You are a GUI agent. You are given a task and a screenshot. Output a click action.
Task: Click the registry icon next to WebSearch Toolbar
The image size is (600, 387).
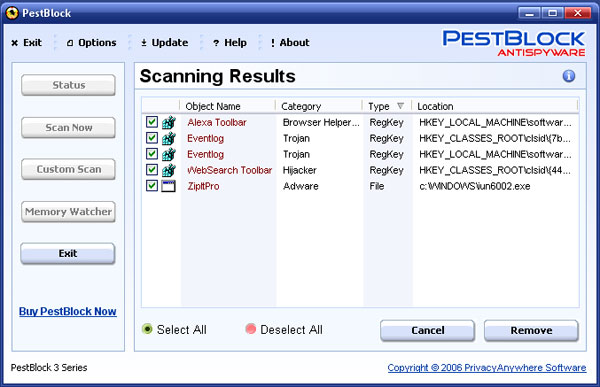168,170
